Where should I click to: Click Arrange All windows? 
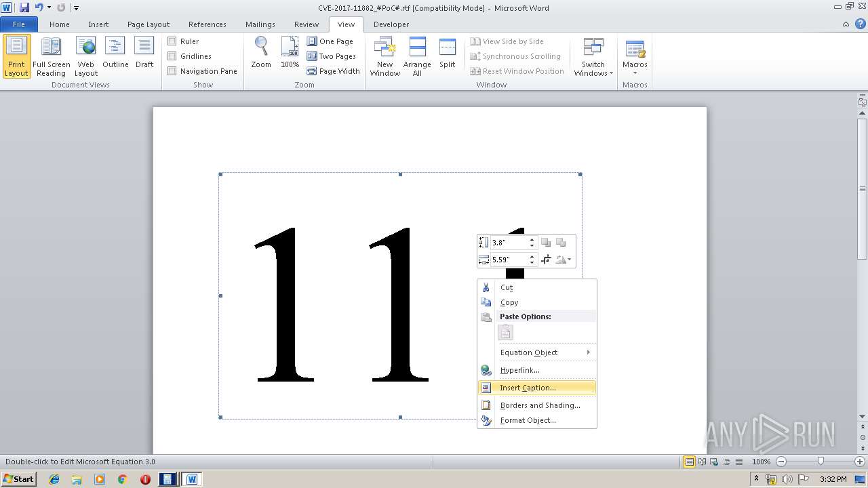click(x=417, y=57)
